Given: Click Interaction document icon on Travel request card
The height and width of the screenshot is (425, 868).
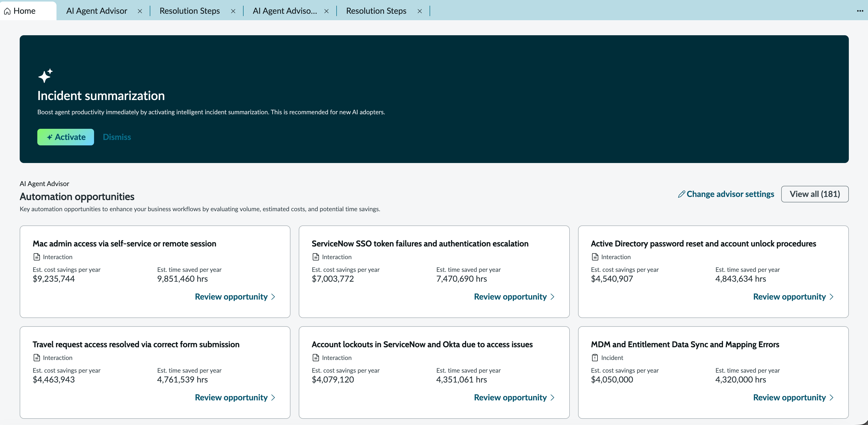Looking at the screenshot, I should pos(37,358).
